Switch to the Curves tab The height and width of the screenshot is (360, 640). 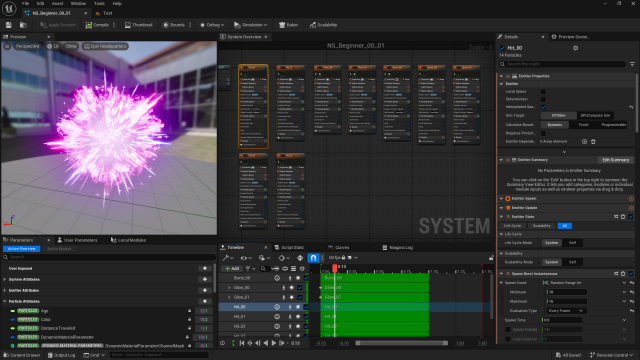(339, 247)
